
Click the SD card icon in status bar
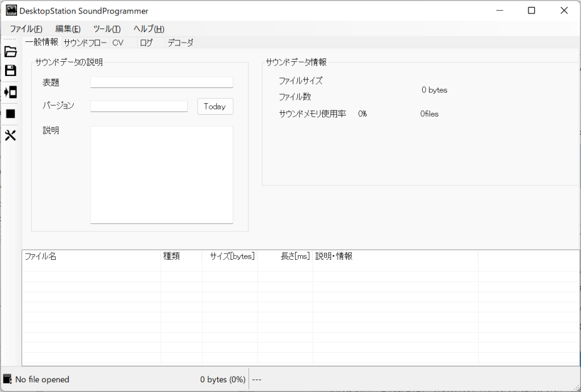click(8, 379)
